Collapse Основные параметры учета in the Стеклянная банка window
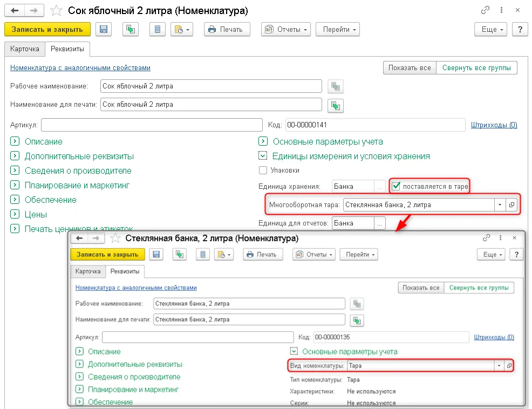 tap(294, 351)
